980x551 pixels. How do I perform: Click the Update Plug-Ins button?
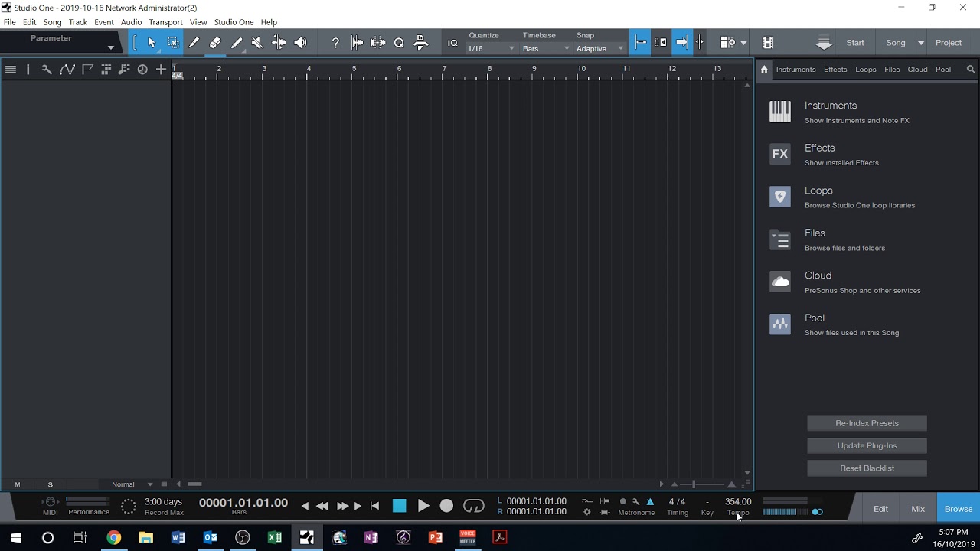867,445
